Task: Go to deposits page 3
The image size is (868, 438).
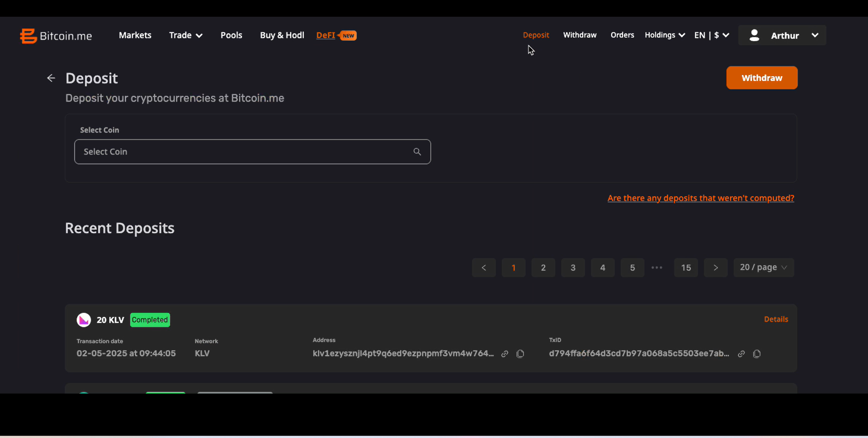Action: (573, 268)
